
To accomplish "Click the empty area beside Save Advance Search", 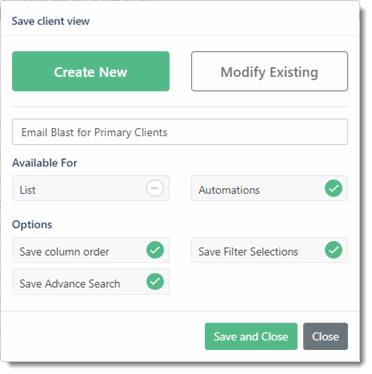I will pos(269,282).
